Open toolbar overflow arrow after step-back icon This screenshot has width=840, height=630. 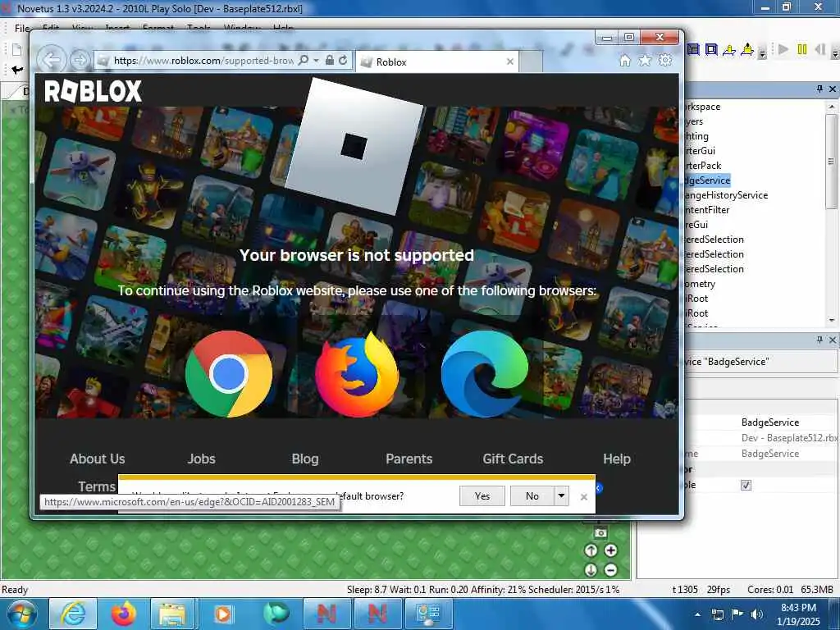coord(834,53)
